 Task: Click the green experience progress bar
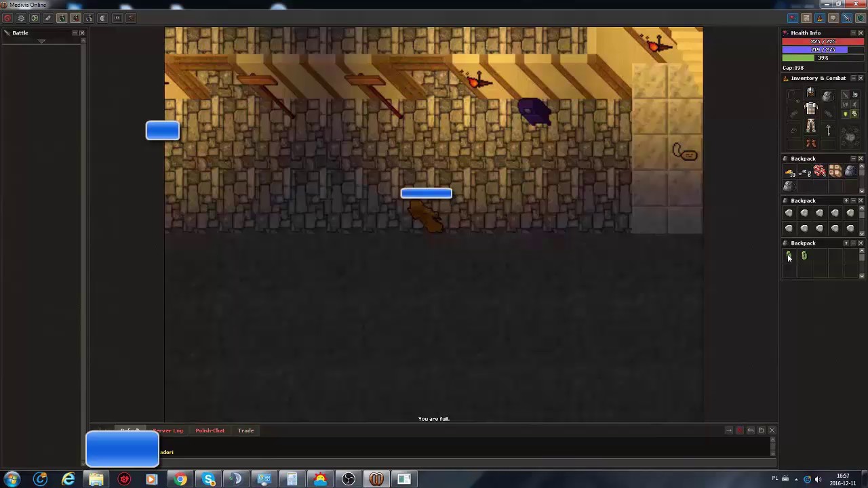pos(823,58)
